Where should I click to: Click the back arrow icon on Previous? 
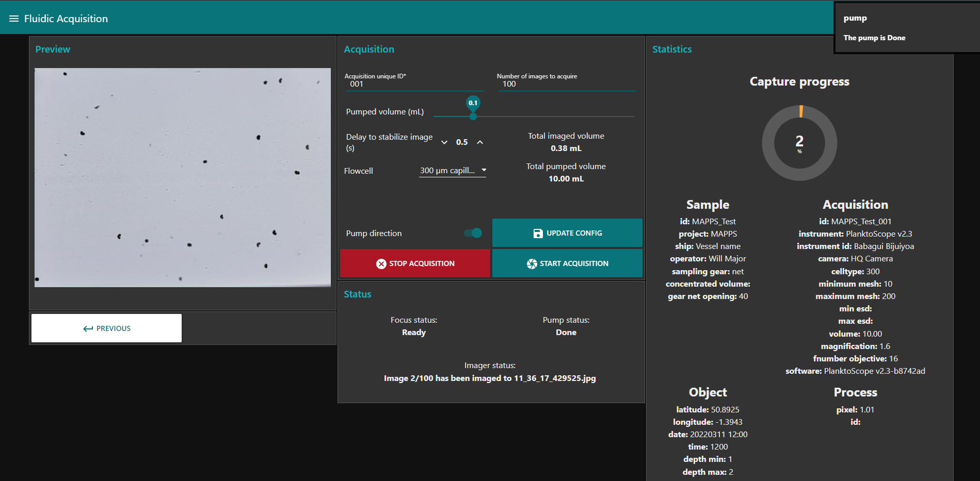88,329
